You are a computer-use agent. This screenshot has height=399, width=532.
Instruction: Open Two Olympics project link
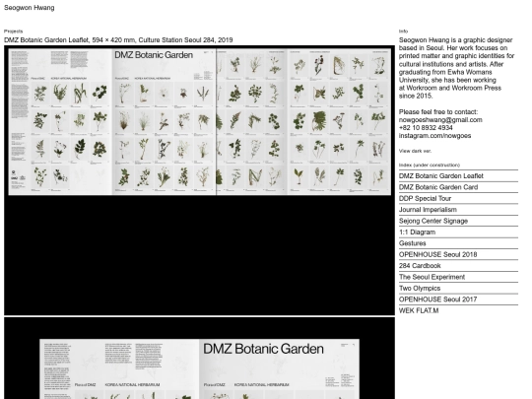tap(420, 288)
